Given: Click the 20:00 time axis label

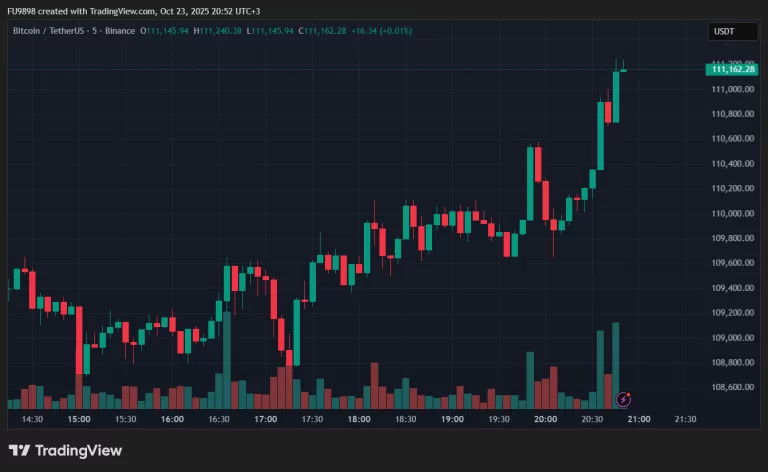Looking at the screenshot, I should point(545,420).
